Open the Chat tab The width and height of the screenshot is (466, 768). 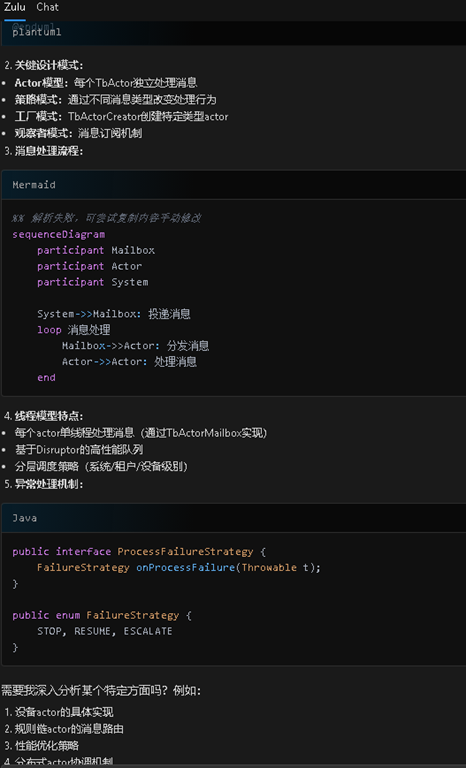point(48,7)
